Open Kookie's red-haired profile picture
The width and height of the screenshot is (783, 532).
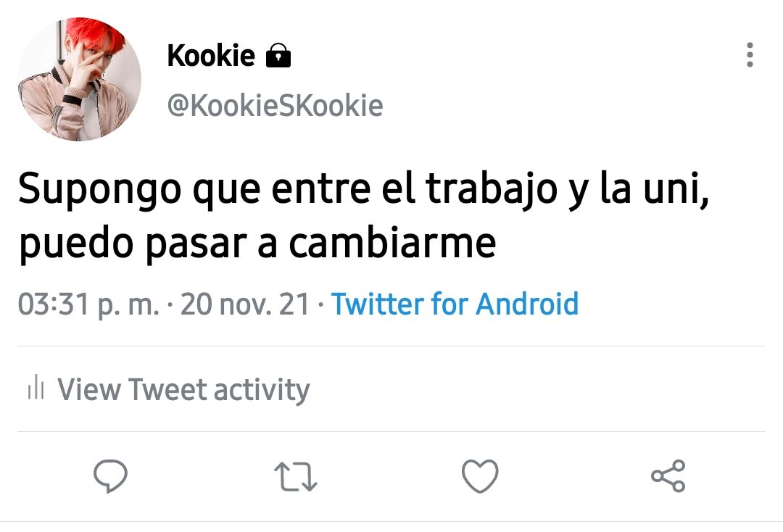coord(80,79)
